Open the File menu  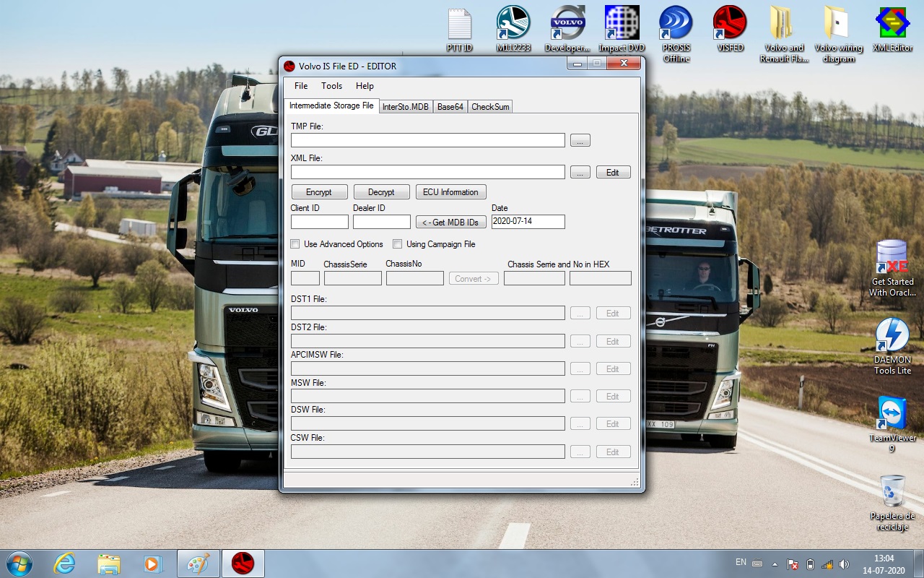301,86
